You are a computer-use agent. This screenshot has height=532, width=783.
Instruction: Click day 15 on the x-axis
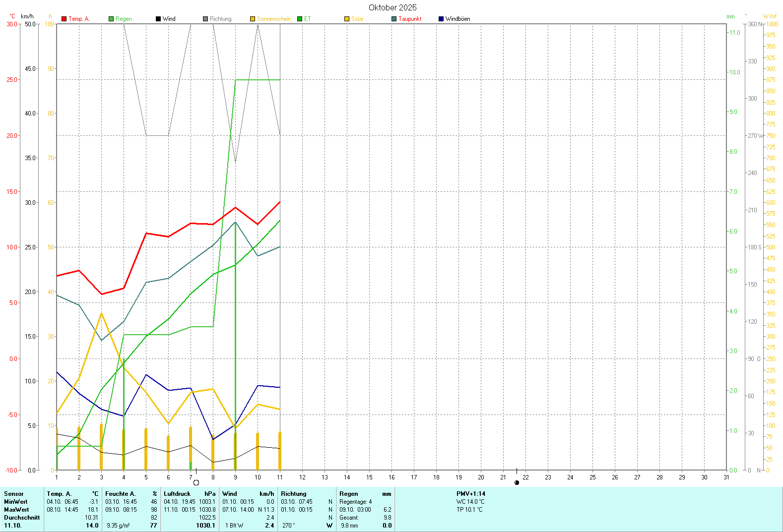click(369, 477)
